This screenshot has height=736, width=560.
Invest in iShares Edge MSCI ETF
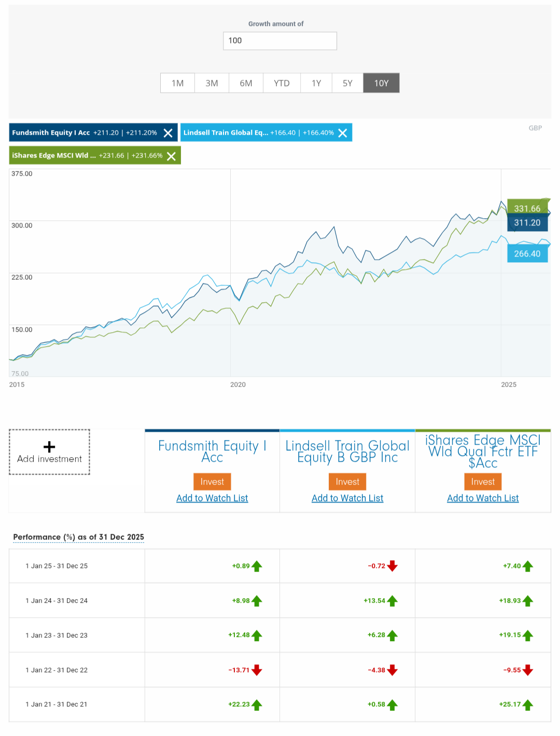tap(483, 482)
